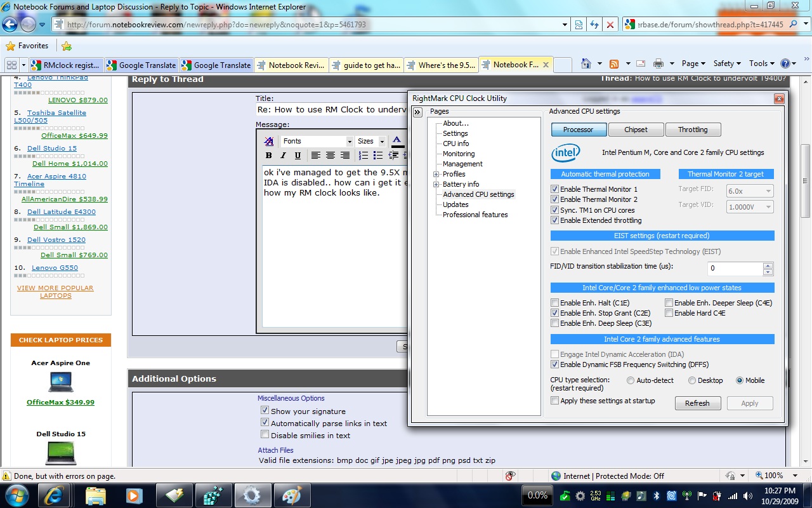Check Enable Hard C4E
This screenshot has width=812, height=508.
tap(669, 313)
